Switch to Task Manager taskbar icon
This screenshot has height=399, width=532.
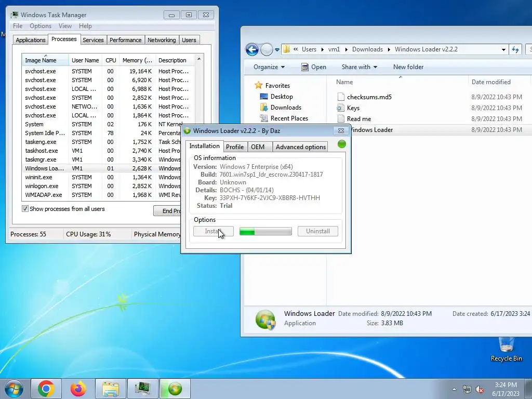(x=143, y=389)
